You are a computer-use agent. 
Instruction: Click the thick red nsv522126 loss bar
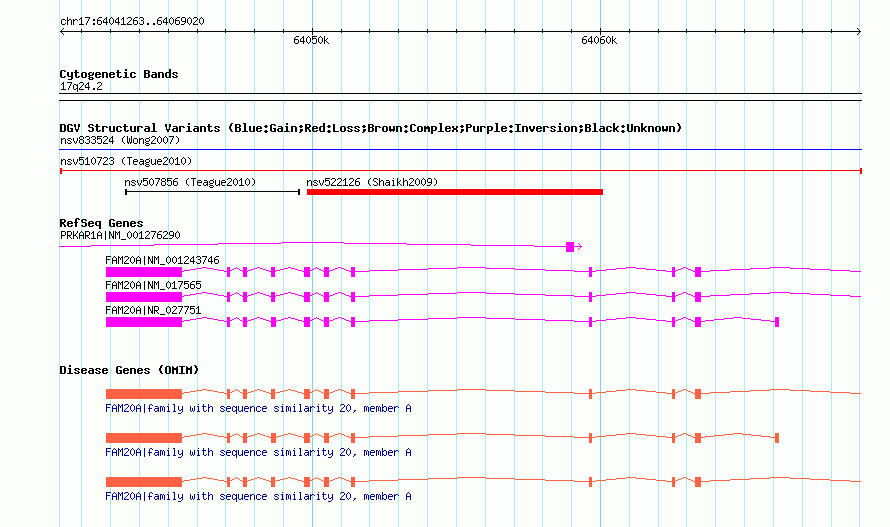(455, 192)
